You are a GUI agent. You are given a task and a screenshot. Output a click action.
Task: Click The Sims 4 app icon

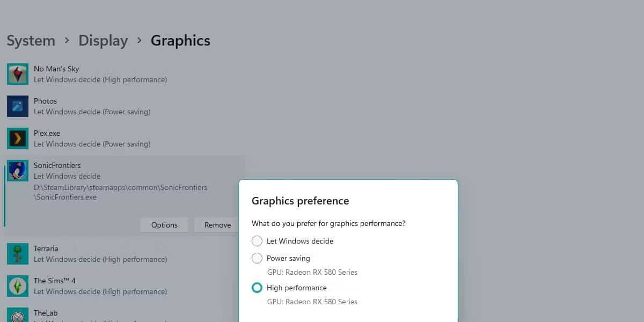(x=17, y=286)
